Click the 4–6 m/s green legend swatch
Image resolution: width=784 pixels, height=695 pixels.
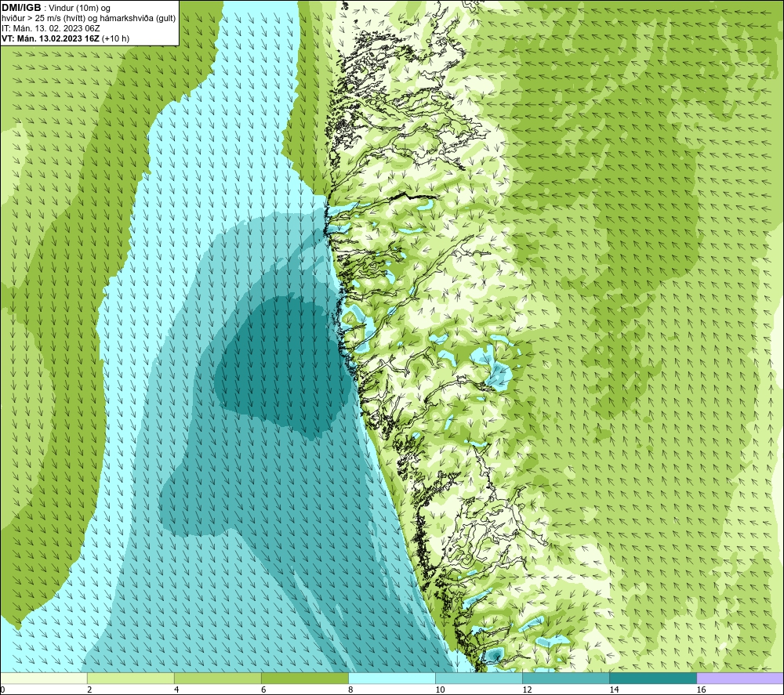pyautogui.click(x=217, y=678)
